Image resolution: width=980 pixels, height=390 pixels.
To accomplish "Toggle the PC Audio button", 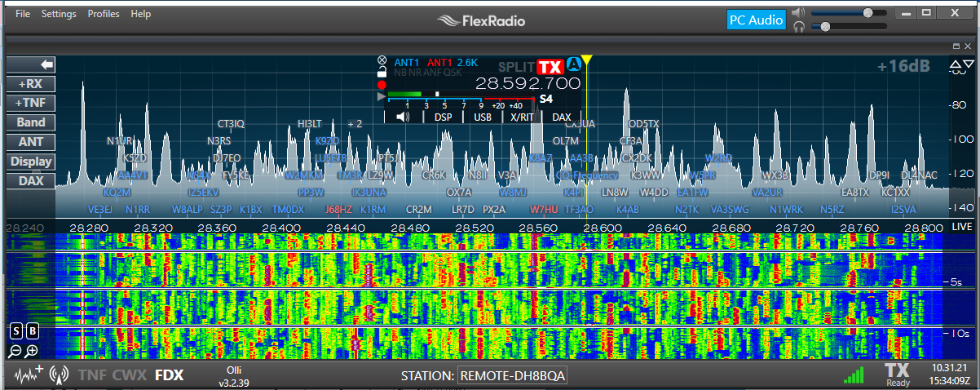I will pyautogui.click(x=757, y=20).
